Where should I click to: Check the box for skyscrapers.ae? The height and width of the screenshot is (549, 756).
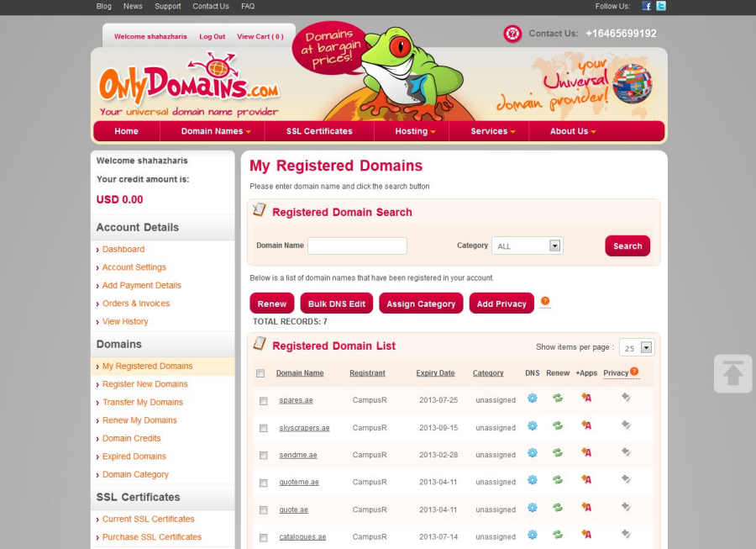pos(263,428)
